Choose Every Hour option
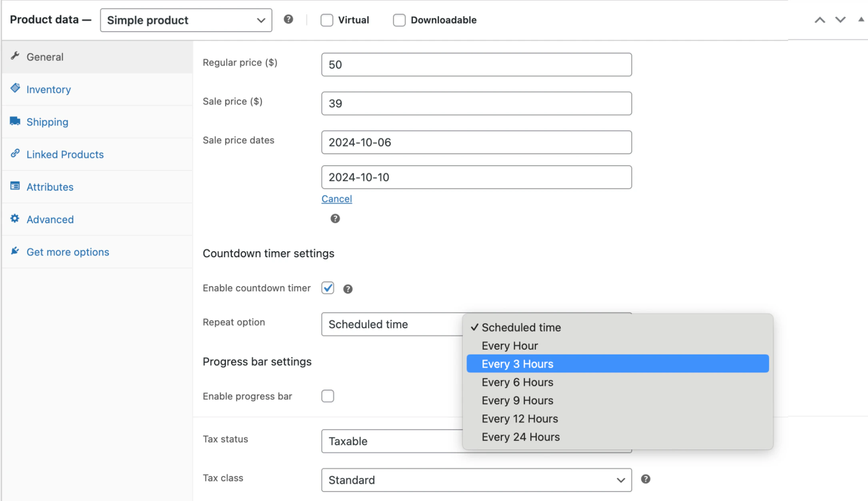The height and width of the screenshot is (501, 868). coord(618,346)
